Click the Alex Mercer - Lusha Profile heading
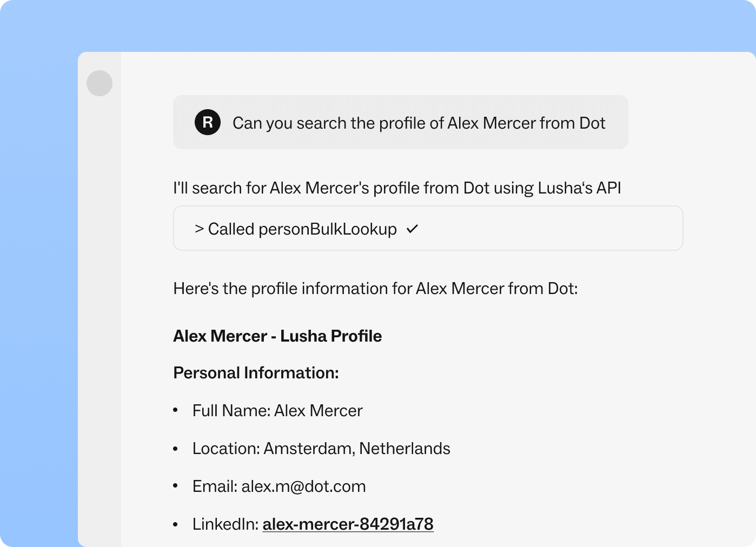Viewport: 756px width, 547px height. (x=277, y=336)
